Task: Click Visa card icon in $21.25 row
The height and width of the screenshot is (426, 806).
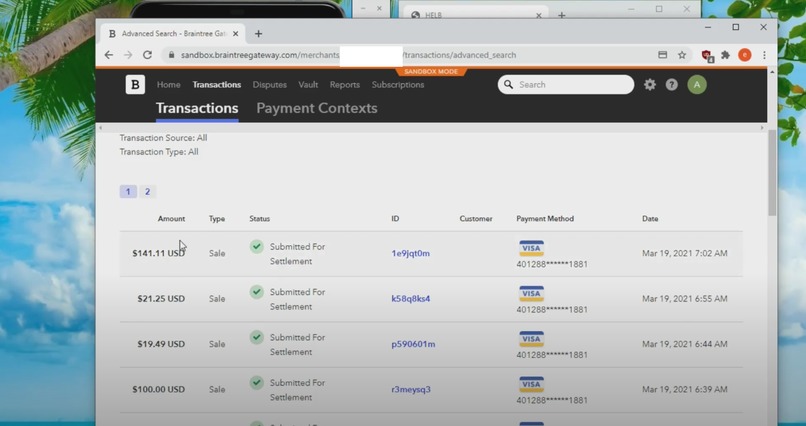Action: [532, 293]
